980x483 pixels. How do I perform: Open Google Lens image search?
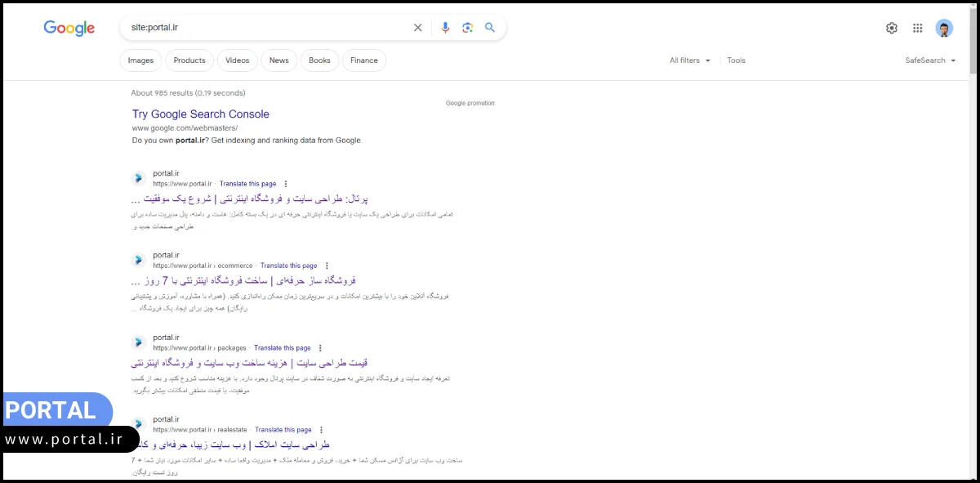(467, 27)
